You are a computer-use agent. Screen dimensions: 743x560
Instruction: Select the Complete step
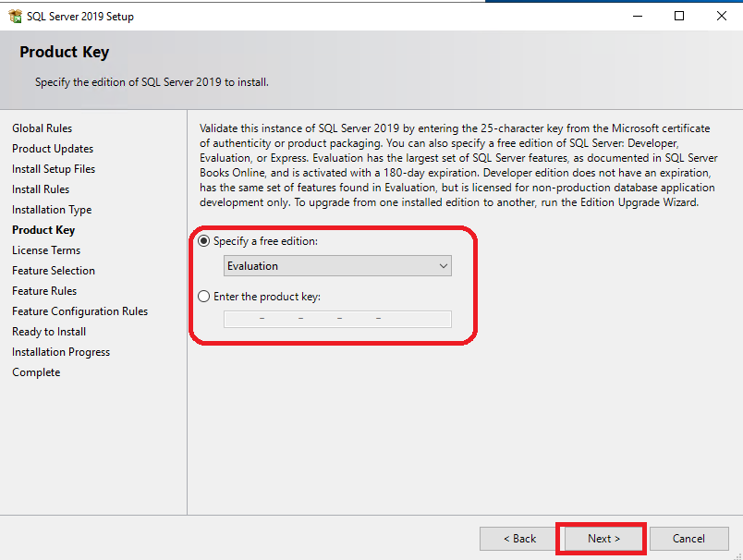click(36, 372)
